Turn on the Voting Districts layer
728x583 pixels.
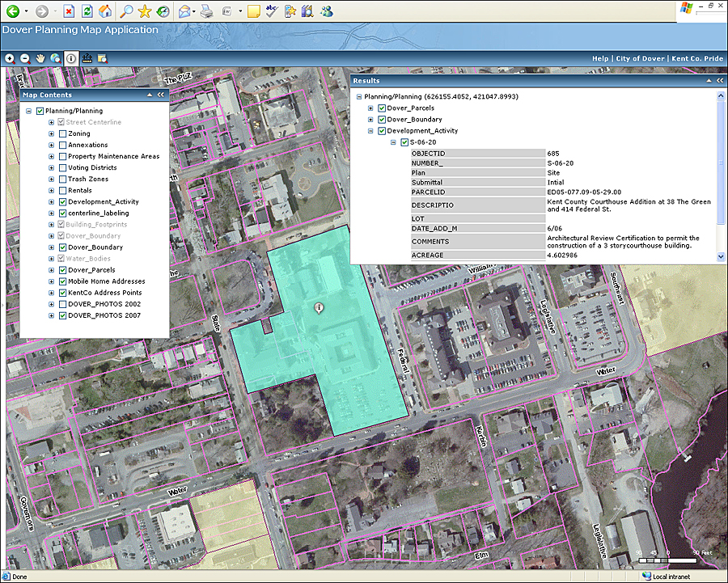(62, 167)
